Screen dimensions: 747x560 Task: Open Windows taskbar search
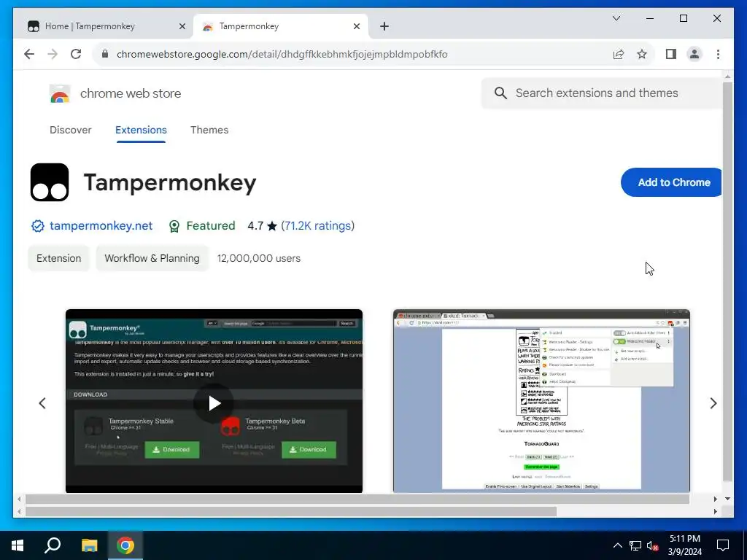pyautogui.click(x=53, y=545)
